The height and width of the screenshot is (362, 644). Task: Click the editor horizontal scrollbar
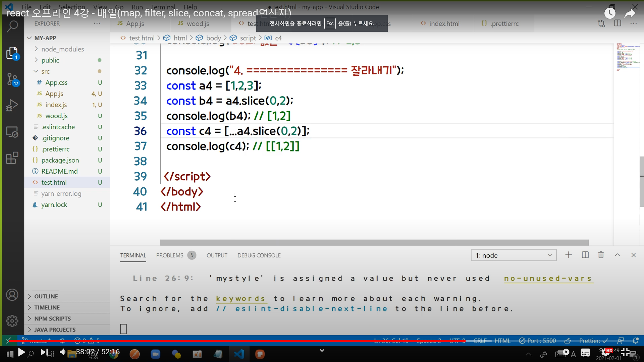coord(374,242)
